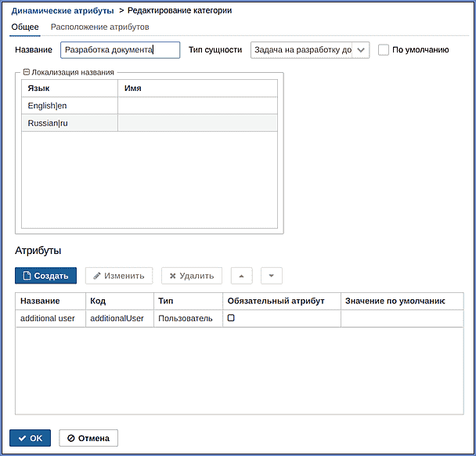Focus the Название input field
Viewport: 476px width, 456px height.
click(121, 50)
